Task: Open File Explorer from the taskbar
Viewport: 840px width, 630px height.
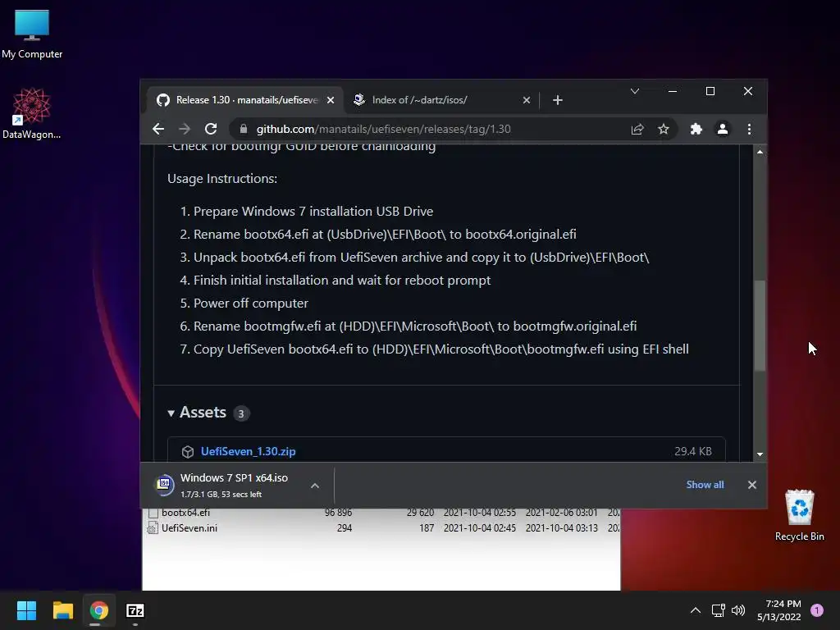Action: (62, 610)
